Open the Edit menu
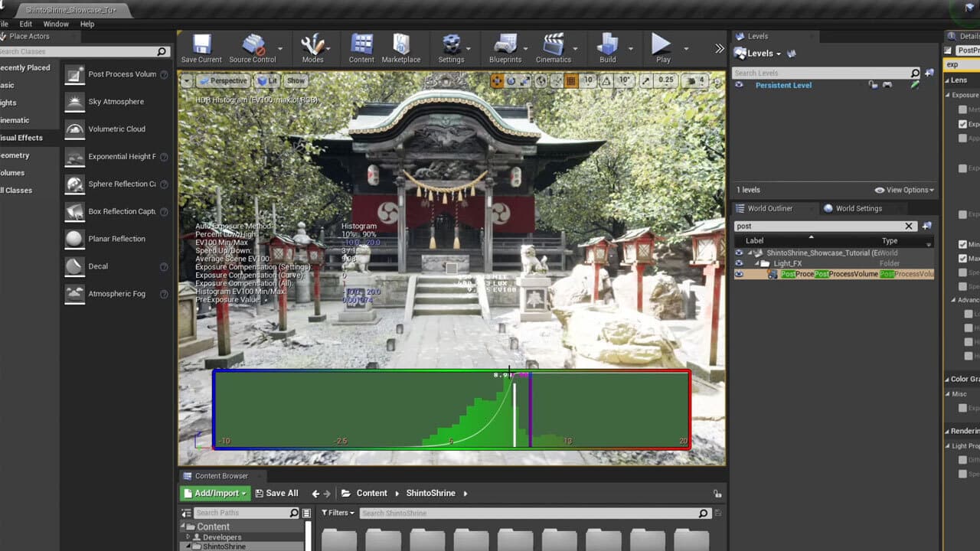980x551 pixels. pos(25,24)
